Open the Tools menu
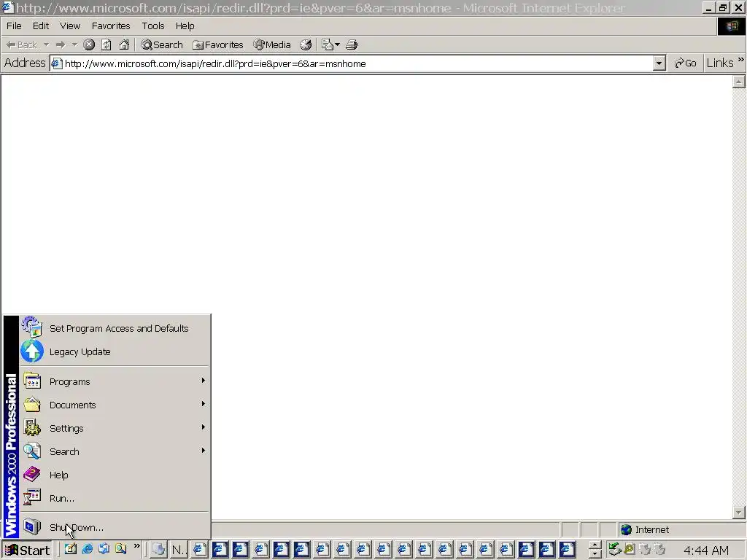This screenshot has height=560, width=747. [x=153, y=26]
